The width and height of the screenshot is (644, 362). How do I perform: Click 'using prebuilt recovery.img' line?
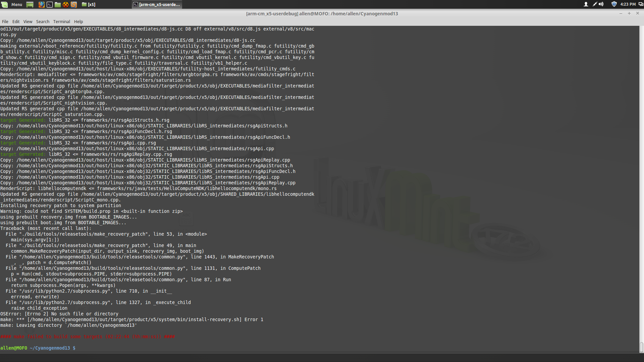coord(69,217)
